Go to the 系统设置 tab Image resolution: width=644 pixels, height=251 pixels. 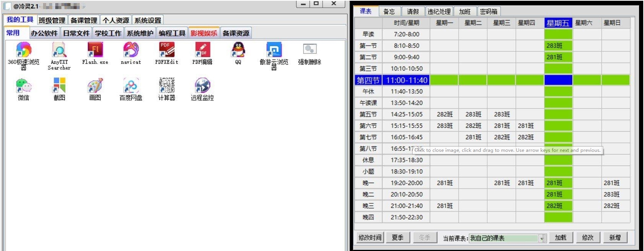[x=148, y=20]
